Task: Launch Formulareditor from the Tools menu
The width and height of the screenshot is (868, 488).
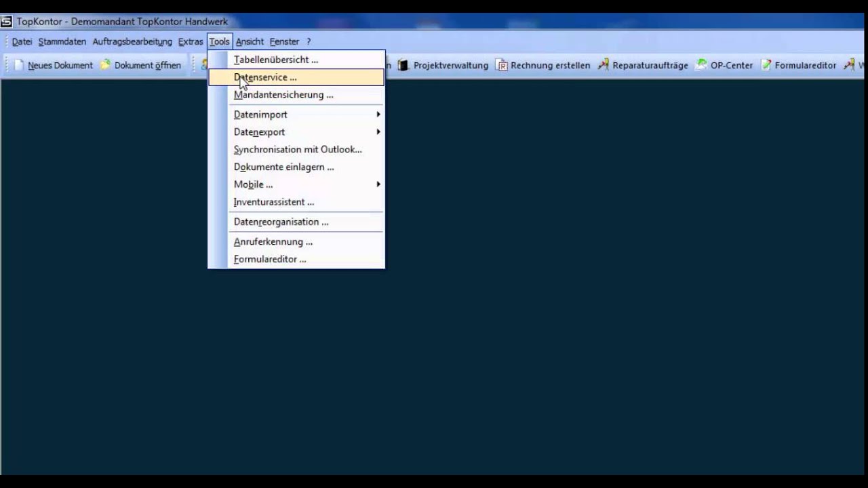Action: click(296, 259)
